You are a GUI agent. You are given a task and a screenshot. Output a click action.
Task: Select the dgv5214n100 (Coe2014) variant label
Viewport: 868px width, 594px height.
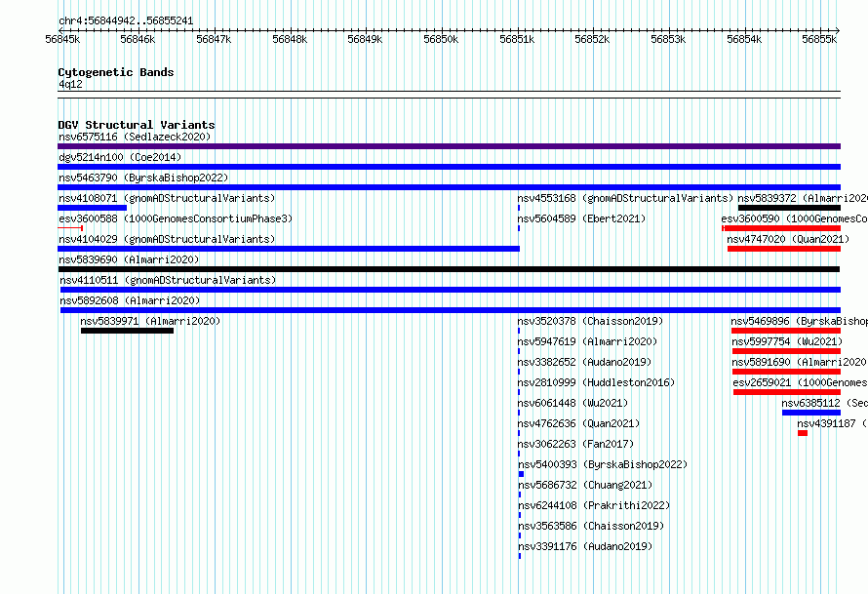[x=120, y=157]
